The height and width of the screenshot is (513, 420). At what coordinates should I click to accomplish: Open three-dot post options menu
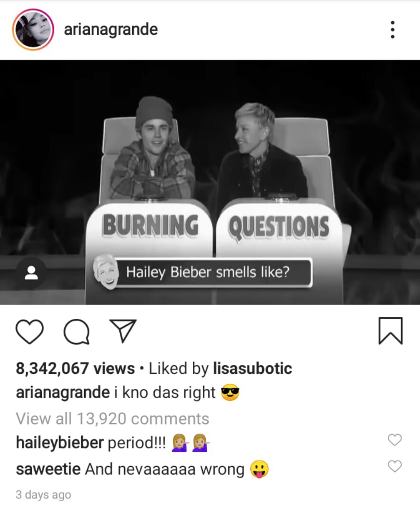click(x=392, y=30)
